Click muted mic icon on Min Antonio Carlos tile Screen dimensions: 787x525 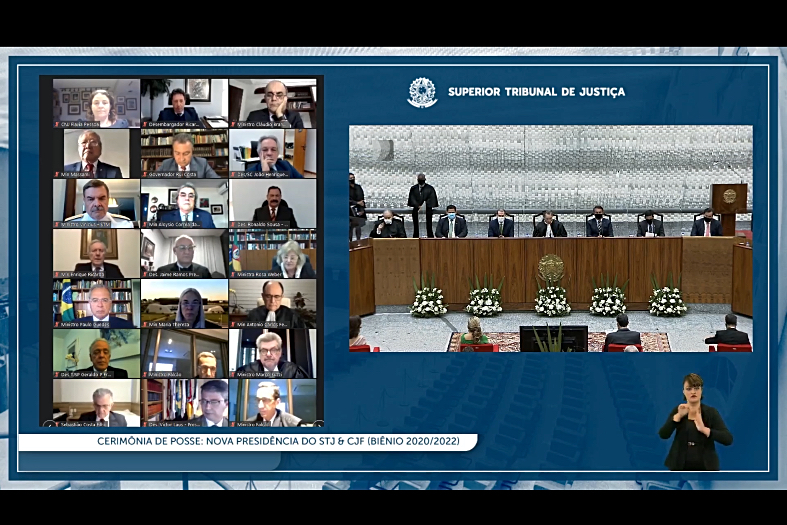(x=232, y=325)
